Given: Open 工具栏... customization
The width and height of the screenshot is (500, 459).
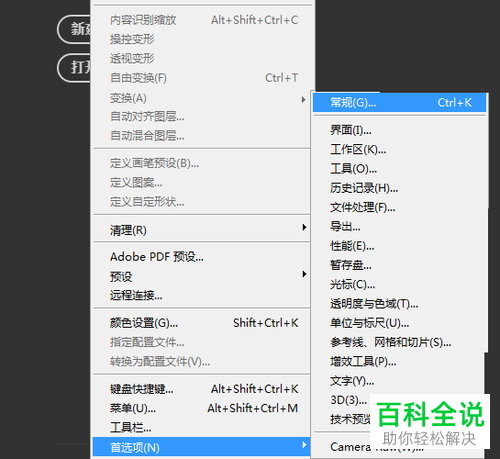Looking at the screenshot, I should 202,428.
